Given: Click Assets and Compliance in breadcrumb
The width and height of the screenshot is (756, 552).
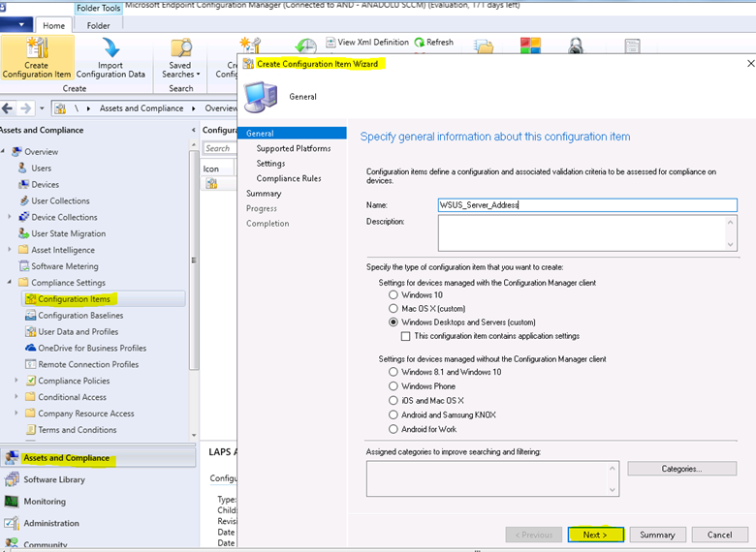Looking at the screenshot, I should (x=142, y=108).
